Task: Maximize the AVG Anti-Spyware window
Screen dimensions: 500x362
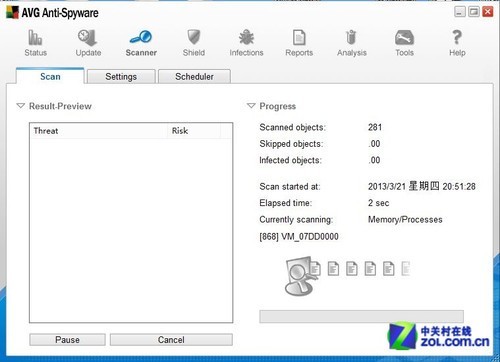Action: [x=474, y=12]
